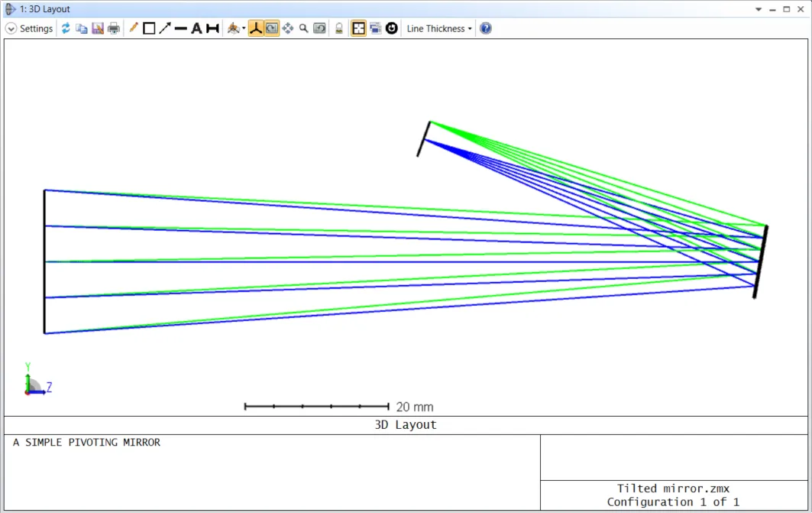
Task: Click the save image icon
Action: tap(98, 28)
